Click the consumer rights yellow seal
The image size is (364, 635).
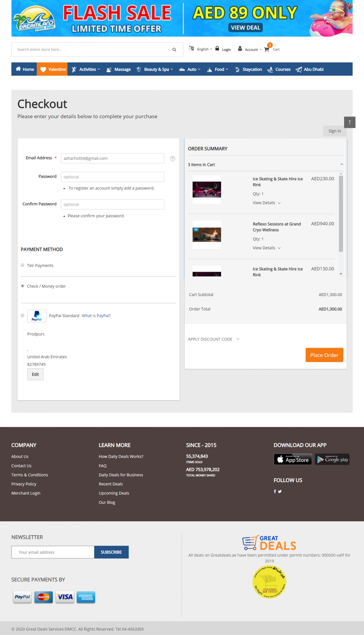tap(269, 582)
